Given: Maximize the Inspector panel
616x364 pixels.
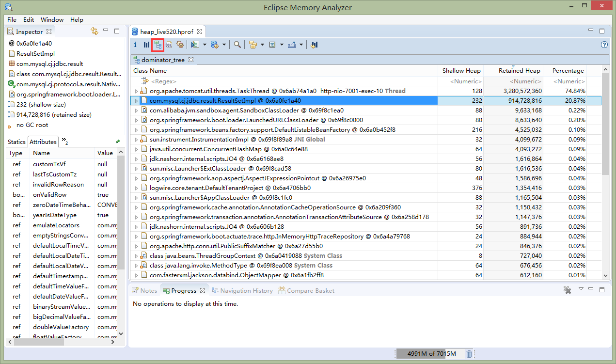Looking at the screenshot, I should point(117,31).
